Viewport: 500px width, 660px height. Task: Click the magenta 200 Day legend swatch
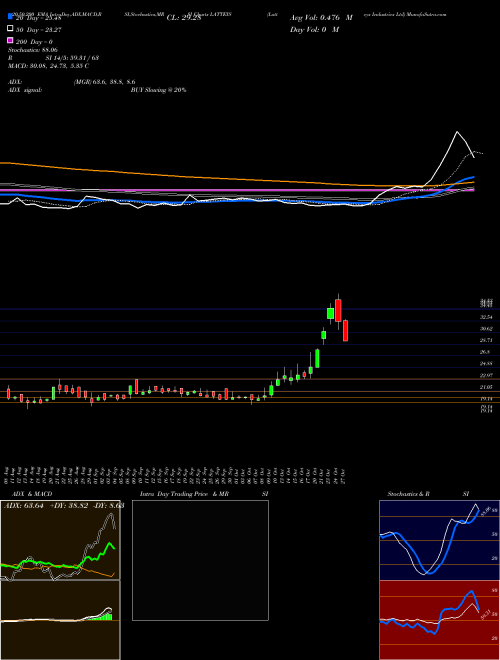point(10,41)
